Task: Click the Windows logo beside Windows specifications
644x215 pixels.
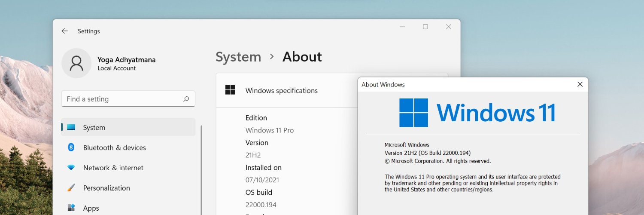Action: pyautogui.click(x=230, y=90)
